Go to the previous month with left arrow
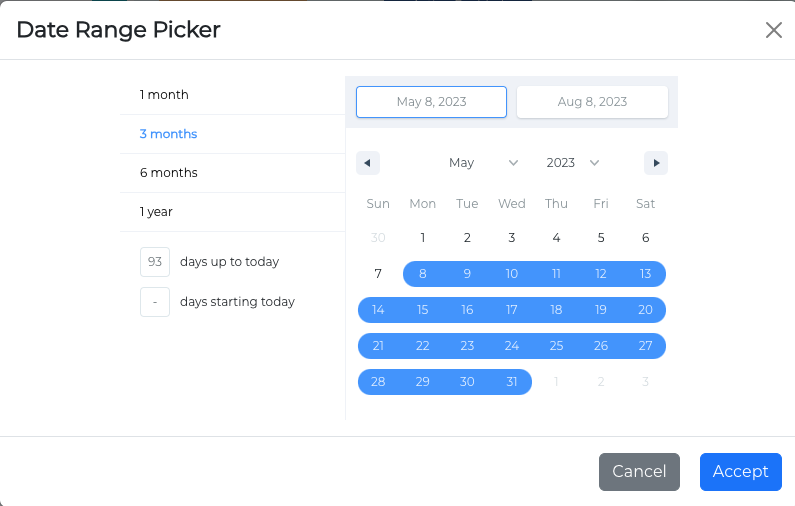Viewport: 795px width, 506px height. click(367, 163)
